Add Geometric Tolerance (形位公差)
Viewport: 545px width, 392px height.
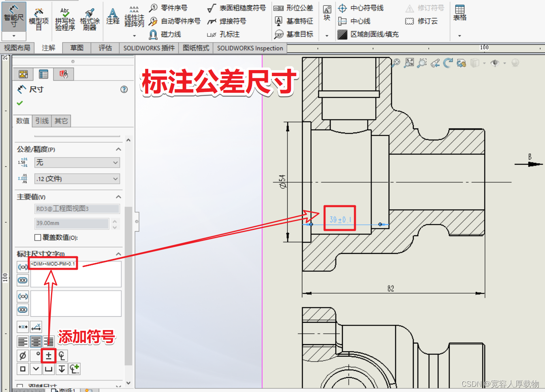pos(293,8)
